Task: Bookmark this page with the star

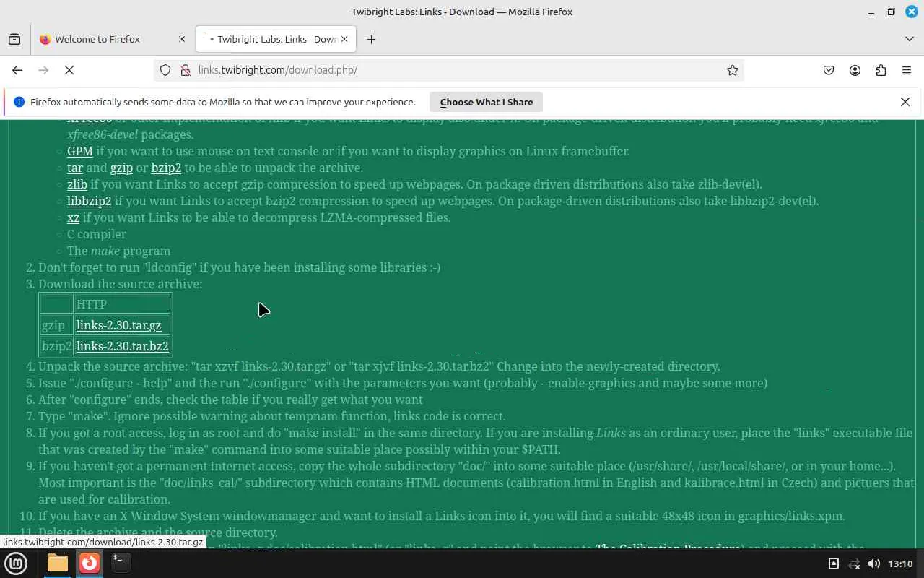Action: [733, 70]
